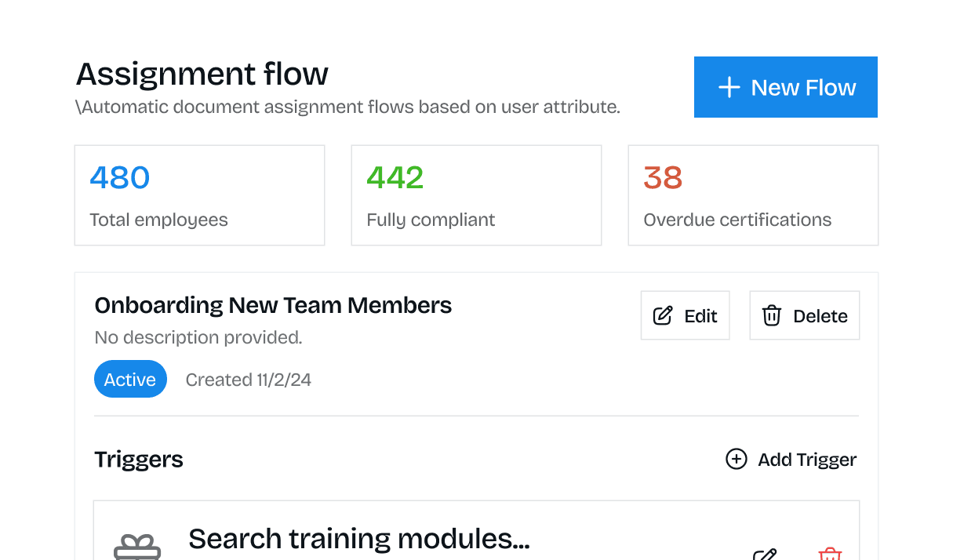The width and height of the screenshot is (953, 560).
Task: Click the 'Assignment flow' page title
Action: click(x=202, y=74)
